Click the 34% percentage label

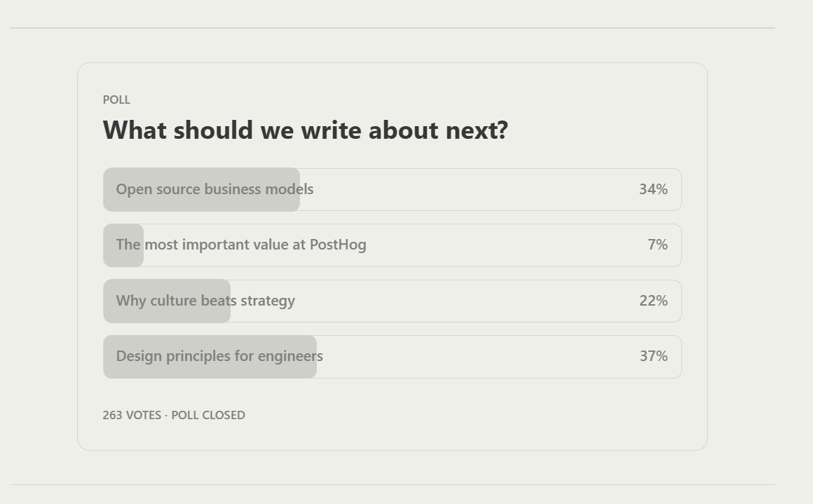click(x=653, y=189)
